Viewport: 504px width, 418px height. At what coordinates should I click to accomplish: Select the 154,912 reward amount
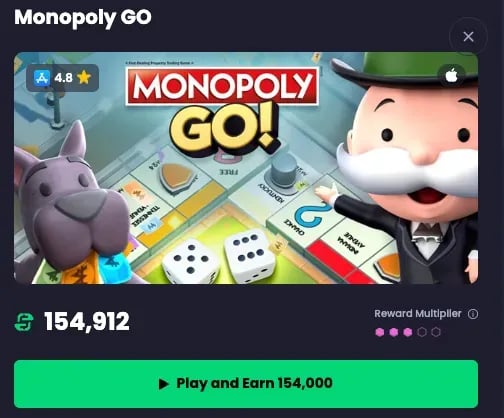87,322
